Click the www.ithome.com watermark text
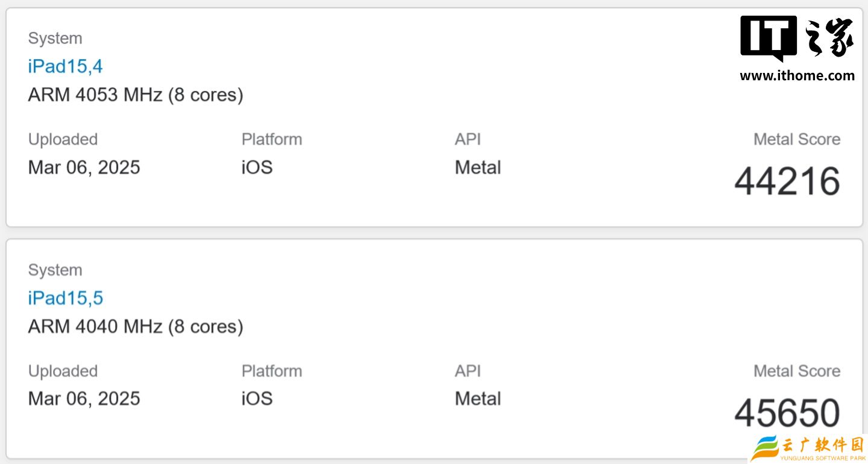This screenshot has width=868, height=464. [x=797, y=76]
